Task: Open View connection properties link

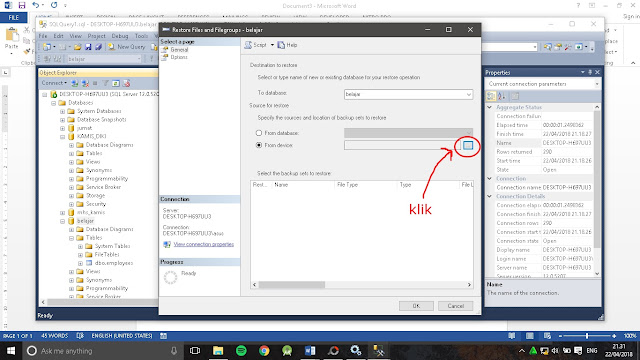Action: click(204, 244)
